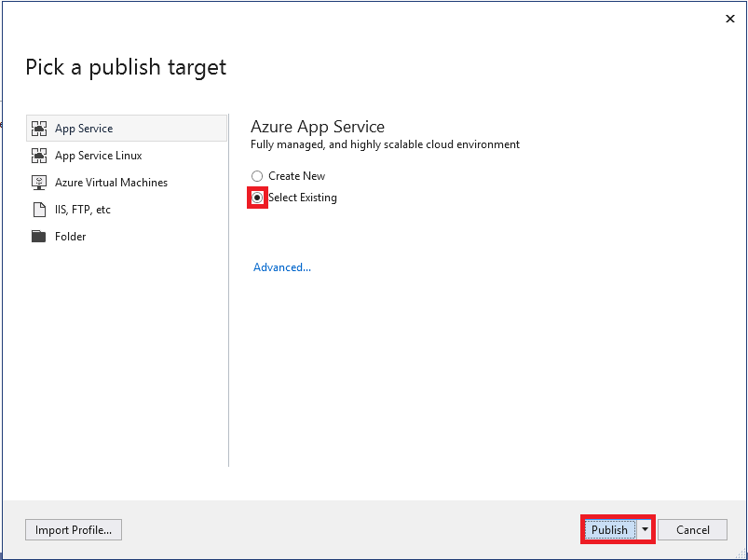Choose the Folder publish target label
The image size is (748, 560).
[70, 237]
